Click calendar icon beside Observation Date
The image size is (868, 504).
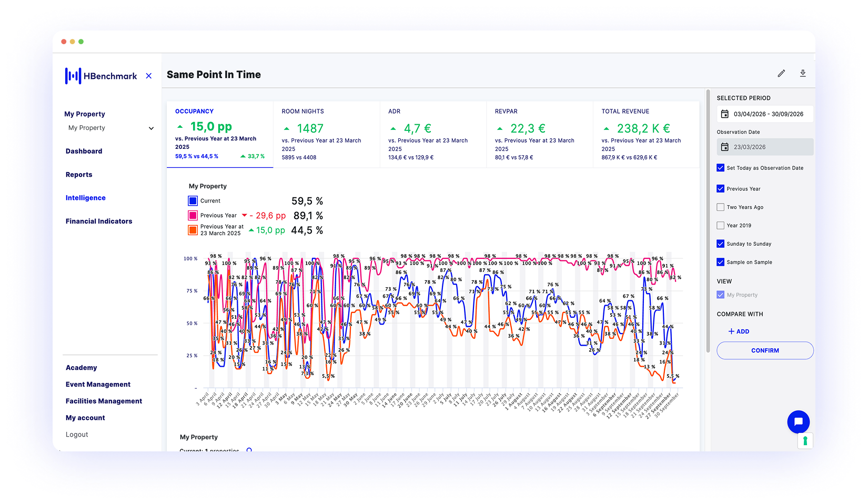tap(725, 147)
